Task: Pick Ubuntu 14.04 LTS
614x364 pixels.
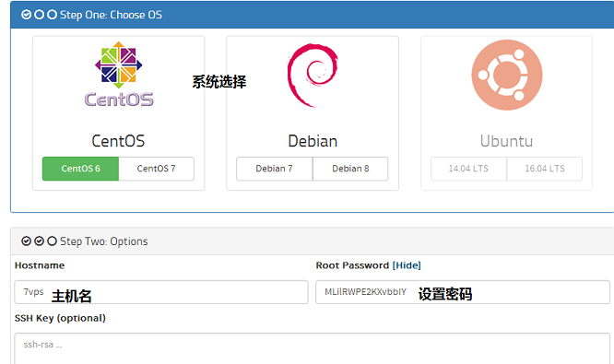Action: click(x=468, y=169)
